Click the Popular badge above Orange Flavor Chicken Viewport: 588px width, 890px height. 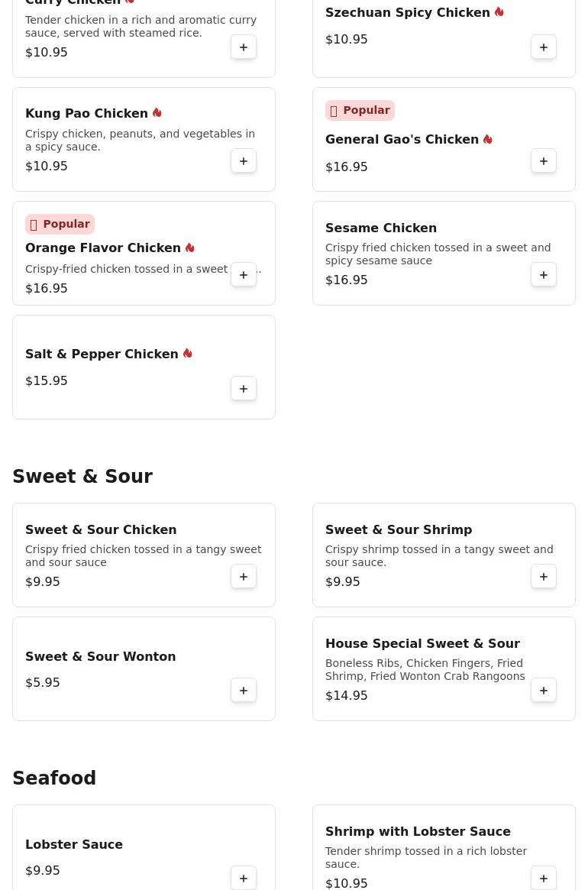click(x=60, y=225)
